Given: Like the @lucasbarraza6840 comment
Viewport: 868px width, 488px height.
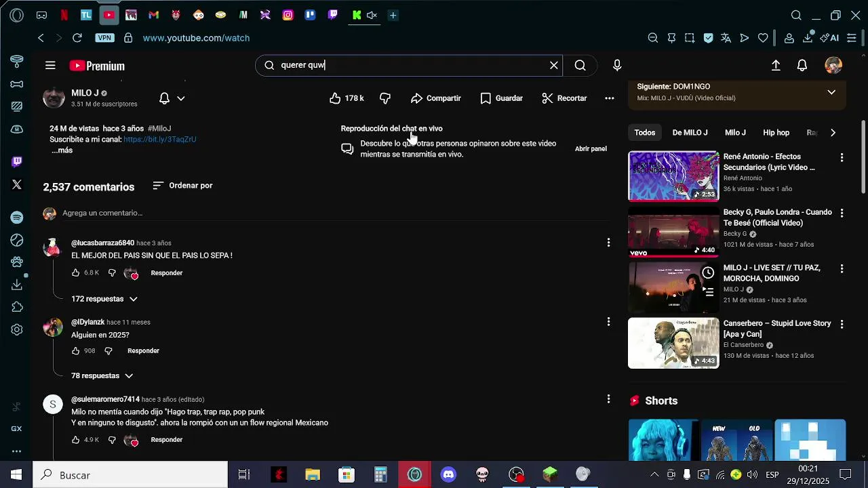Looking at the screenshot, I should (75, 273).
